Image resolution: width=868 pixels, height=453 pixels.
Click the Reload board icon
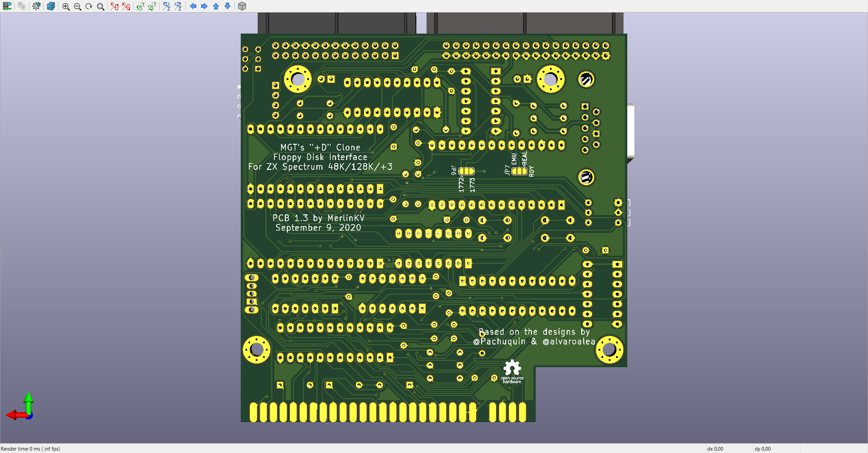tap(7, 6)
